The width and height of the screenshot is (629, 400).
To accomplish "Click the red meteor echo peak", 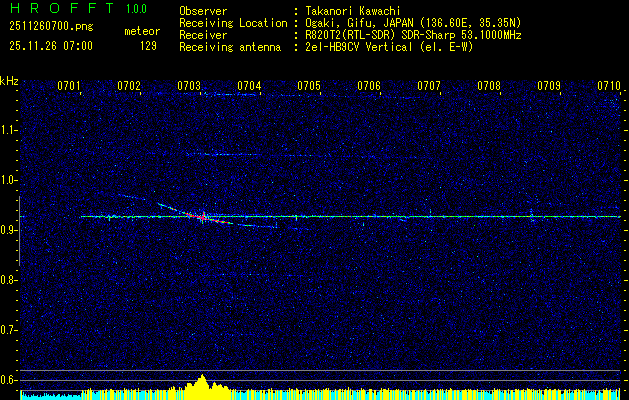I will point(202,217).
